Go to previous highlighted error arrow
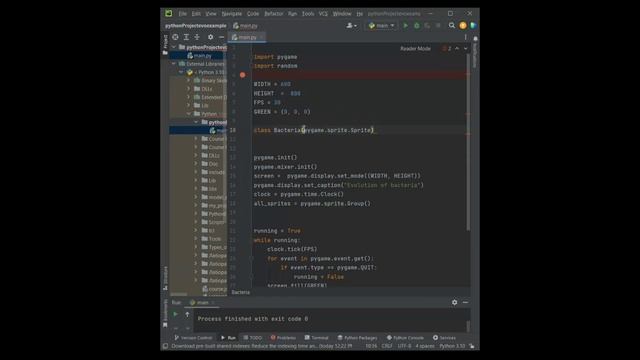640x360 pixels. [x=457, y=49]
